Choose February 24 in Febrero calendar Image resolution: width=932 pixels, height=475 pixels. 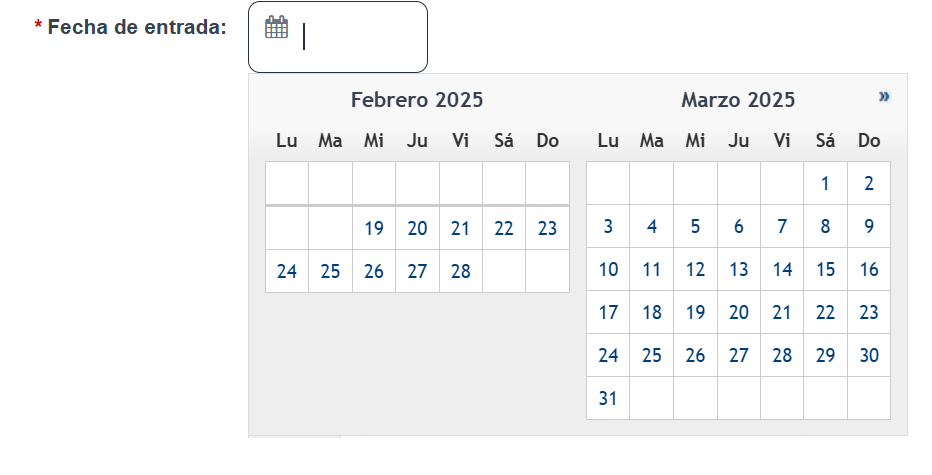tap(286, 271)
